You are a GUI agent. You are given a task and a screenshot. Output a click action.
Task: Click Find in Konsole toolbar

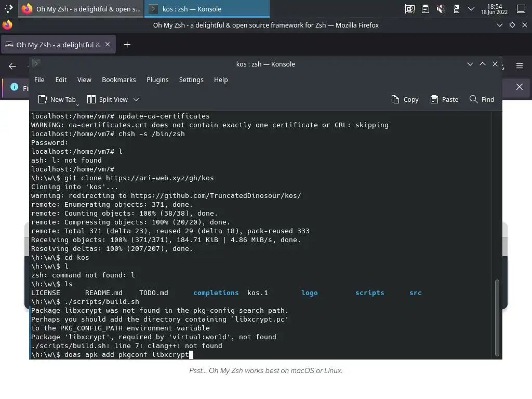482,99
